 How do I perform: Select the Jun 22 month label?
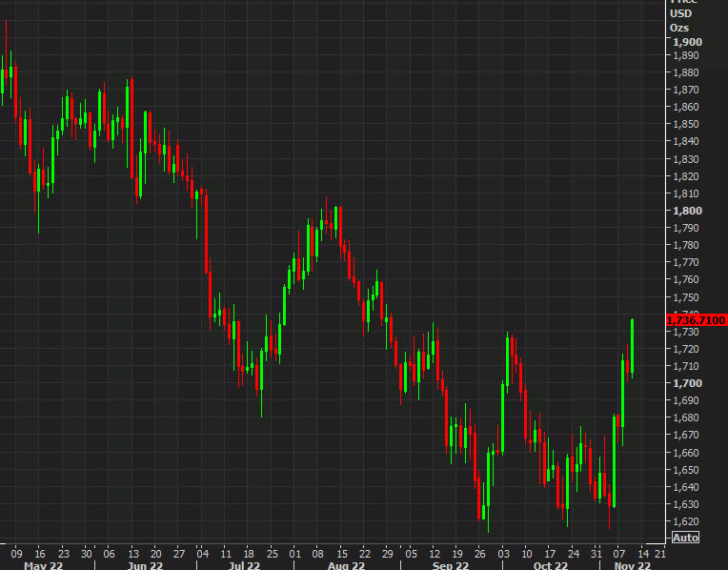coord(146,565)
